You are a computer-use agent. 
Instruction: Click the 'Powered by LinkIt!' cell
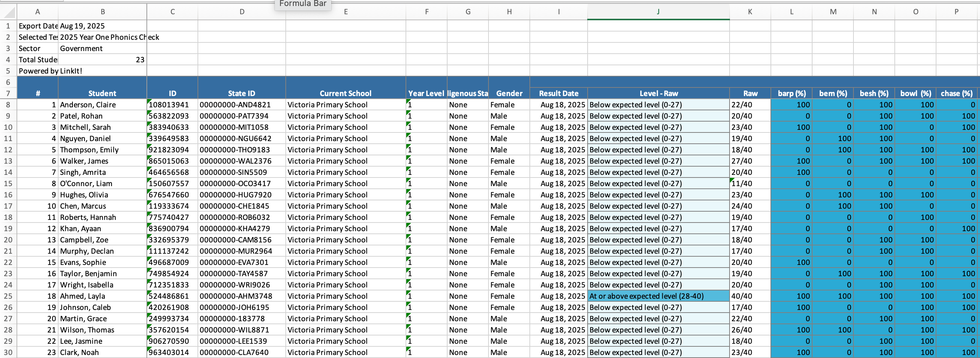click(37, 71)
